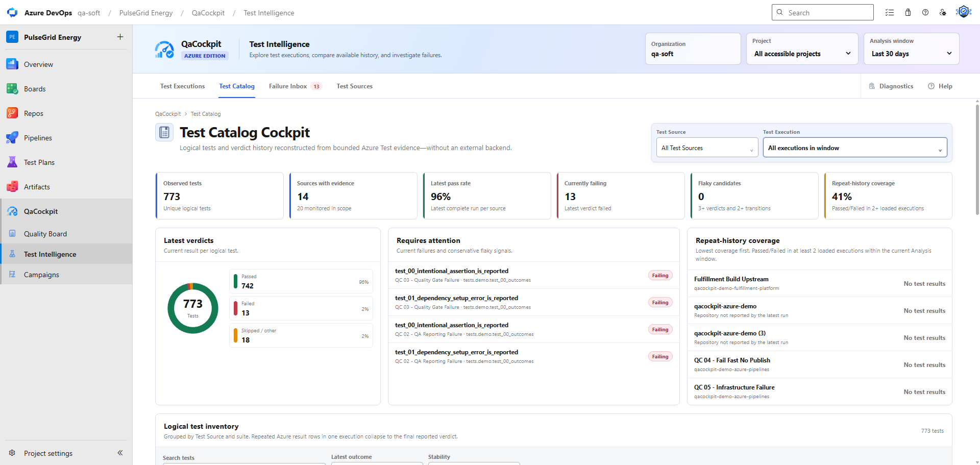Open the marketplace shopping bag icon
The width and height of the screenshot is (980, 465).
(x=908, y=13)
